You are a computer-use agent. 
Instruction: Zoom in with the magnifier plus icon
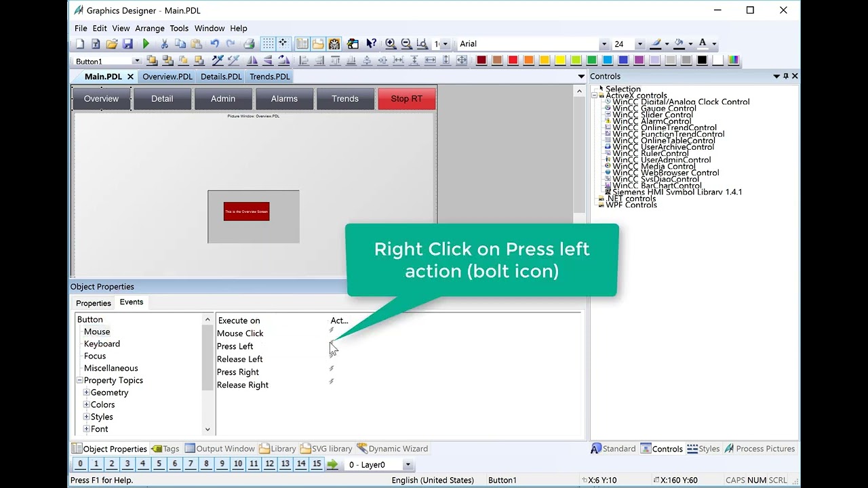click(x=391, y=44)
